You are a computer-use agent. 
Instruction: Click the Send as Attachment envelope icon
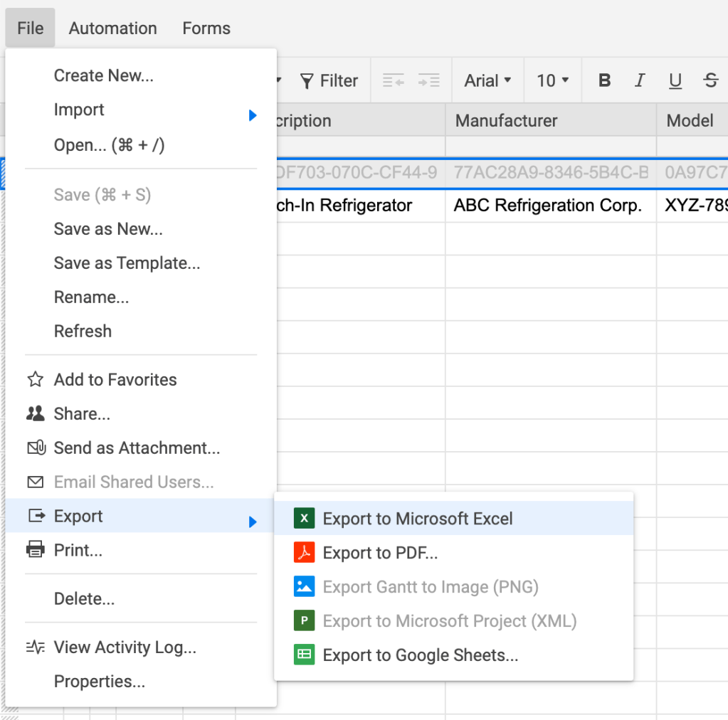coord(36,448)
